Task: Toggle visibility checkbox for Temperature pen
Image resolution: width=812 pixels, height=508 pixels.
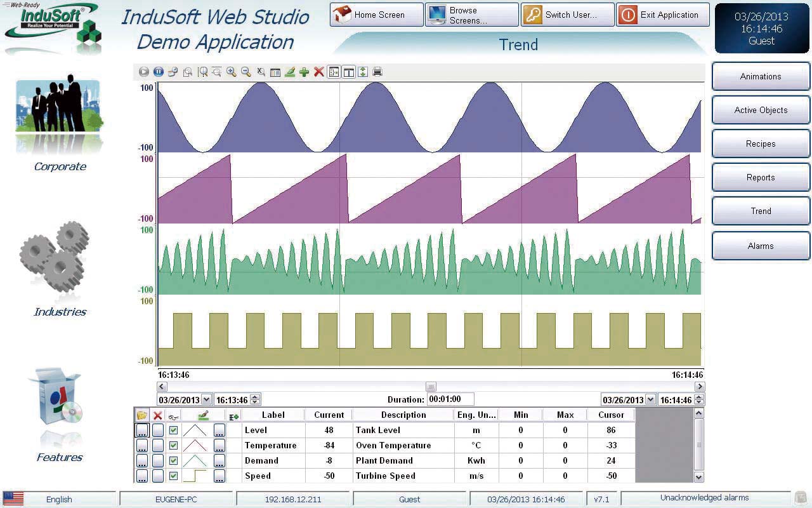Action: pyautogui.click(x=173, y=446)
